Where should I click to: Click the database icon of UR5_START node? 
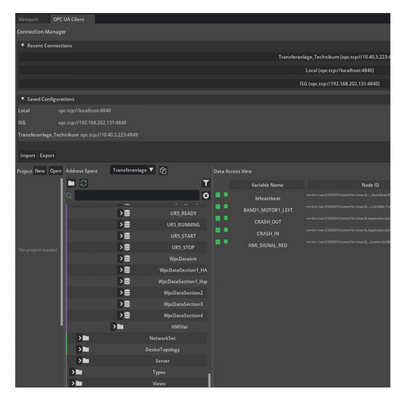coord(127,236)
